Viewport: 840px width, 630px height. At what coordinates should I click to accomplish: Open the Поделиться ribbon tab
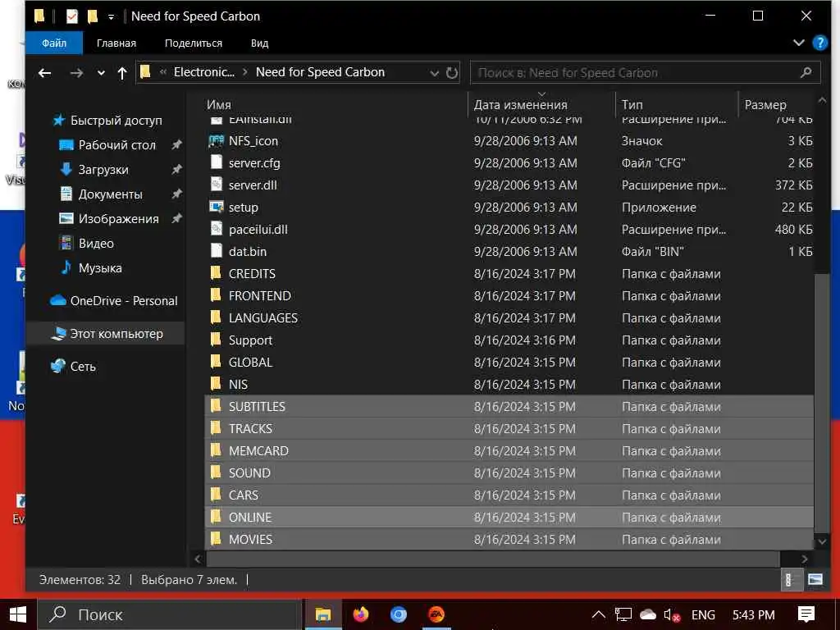point(194,43)
